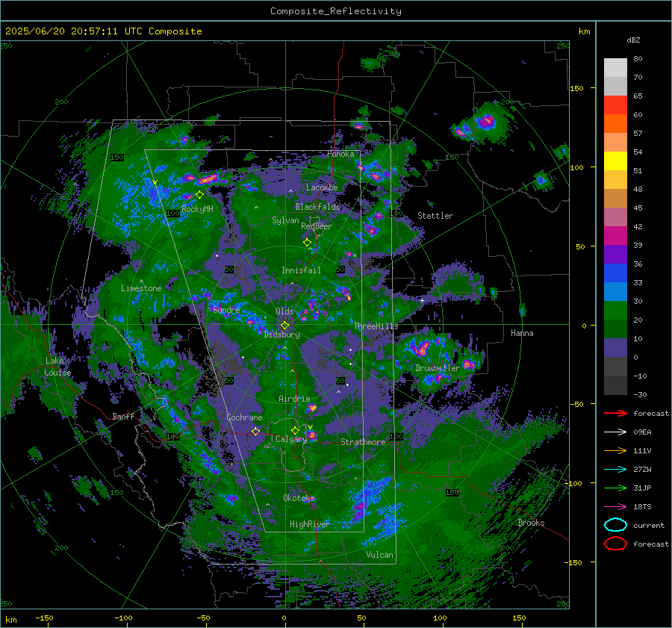Click the Blackfalds town label
This screenshot has height=628, width=672.
click(x=317, y=207)
